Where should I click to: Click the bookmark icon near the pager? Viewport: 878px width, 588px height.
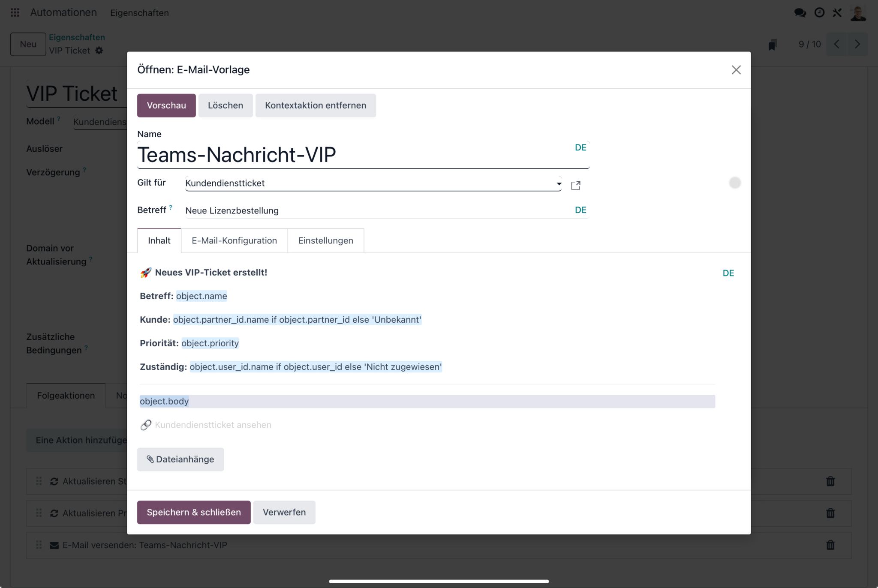[773, 44]
